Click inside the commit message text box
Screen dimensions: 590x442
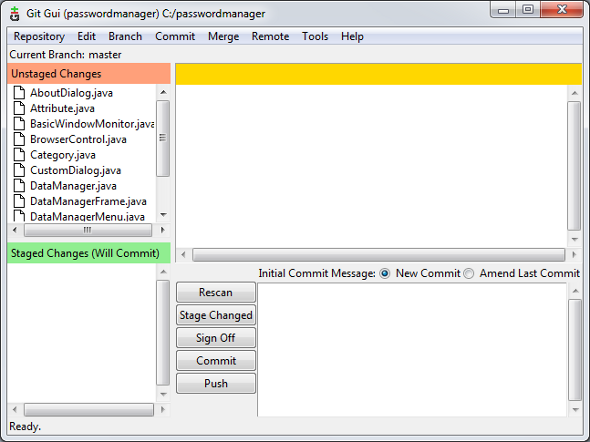tap(412, 350)
